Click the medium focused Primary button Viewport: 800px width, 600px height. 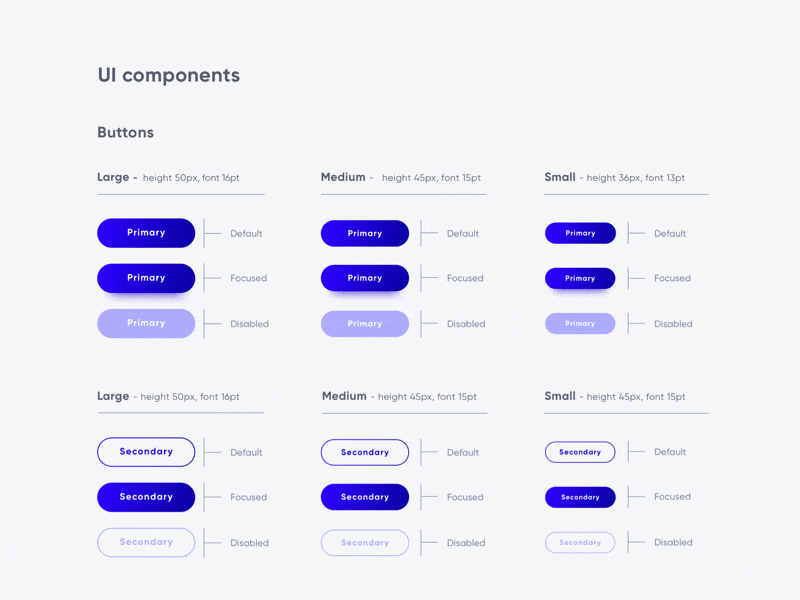(x=365, y=278)
